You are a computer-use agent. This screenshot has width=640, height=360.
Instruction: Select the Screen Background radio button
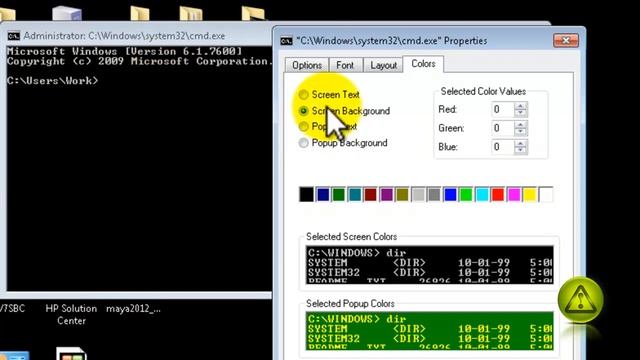pos(303,111)
